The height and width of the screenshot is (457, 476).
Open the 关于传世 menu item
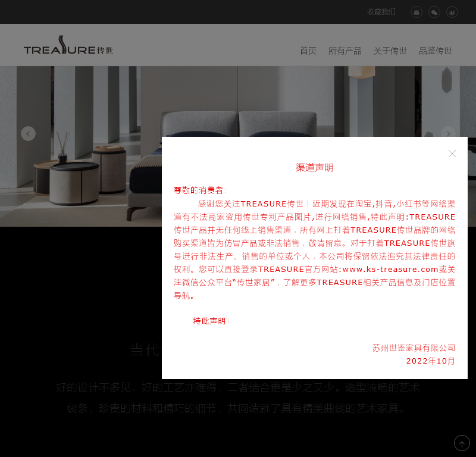[x=390, y=51]
